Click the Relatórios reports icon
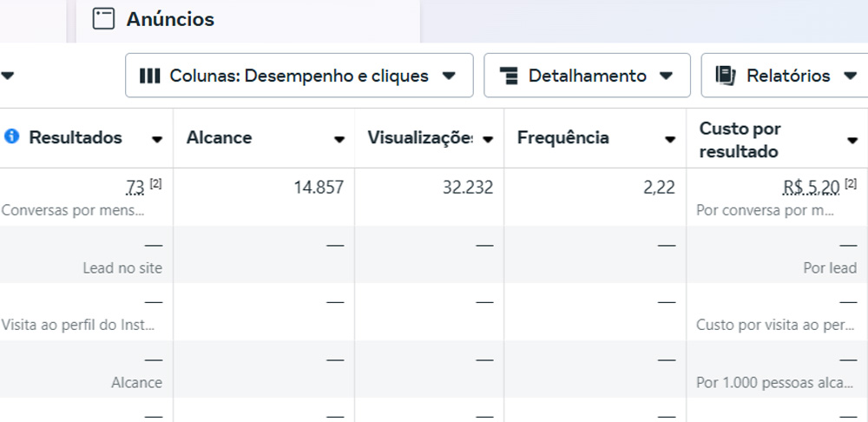The width and height of the screenshot is (868, 422). pyautogui.click(x=726, y=76)
